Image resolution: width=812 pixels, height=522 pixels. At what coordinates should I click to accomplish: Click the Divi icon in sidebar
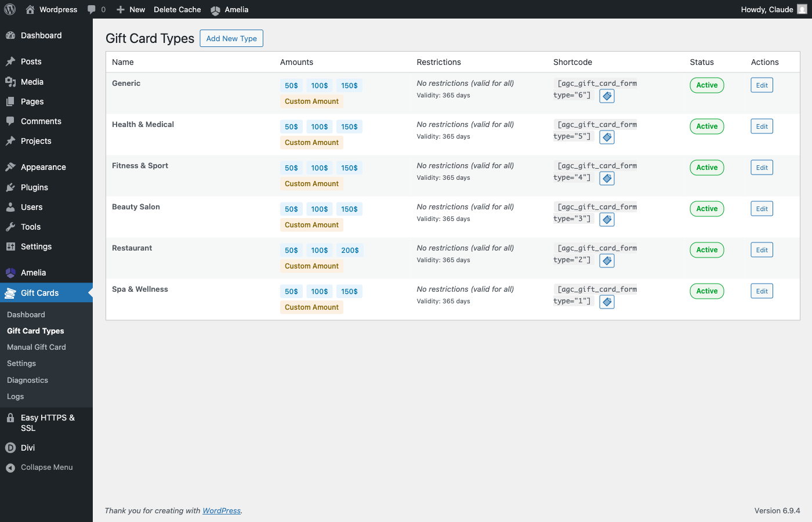[x=10, y=448]
